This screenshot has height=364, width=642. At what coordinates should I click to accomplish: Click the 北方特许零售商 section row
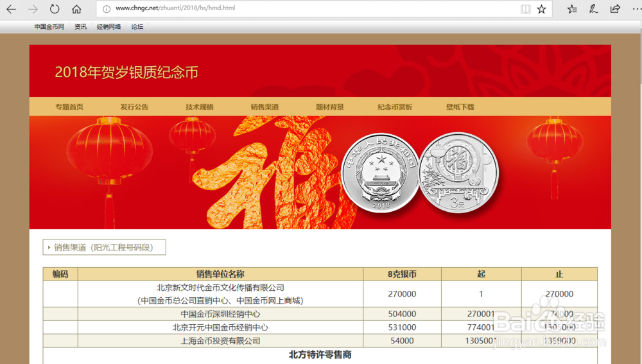pos(320,354)
